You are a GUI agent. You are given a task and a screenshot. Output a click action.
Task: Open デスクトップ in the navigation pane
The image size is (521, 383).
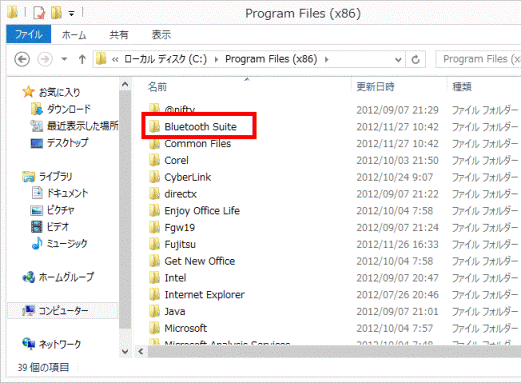tap(68, 143)
